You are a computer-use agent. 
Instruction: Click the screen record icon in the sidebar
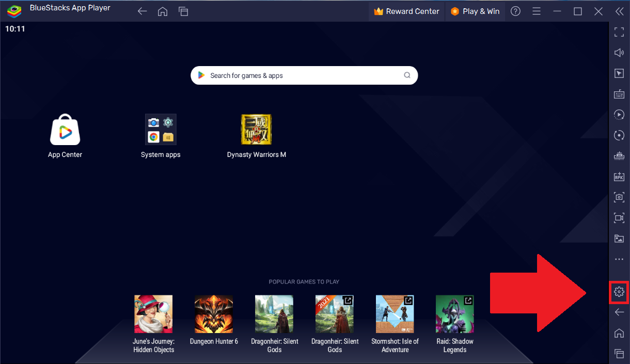tap(619, 218)
